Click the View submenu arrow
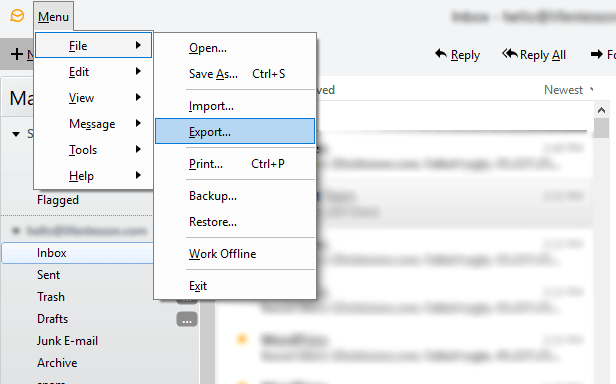This screenshot has width=616, height=384. [138, 97]
